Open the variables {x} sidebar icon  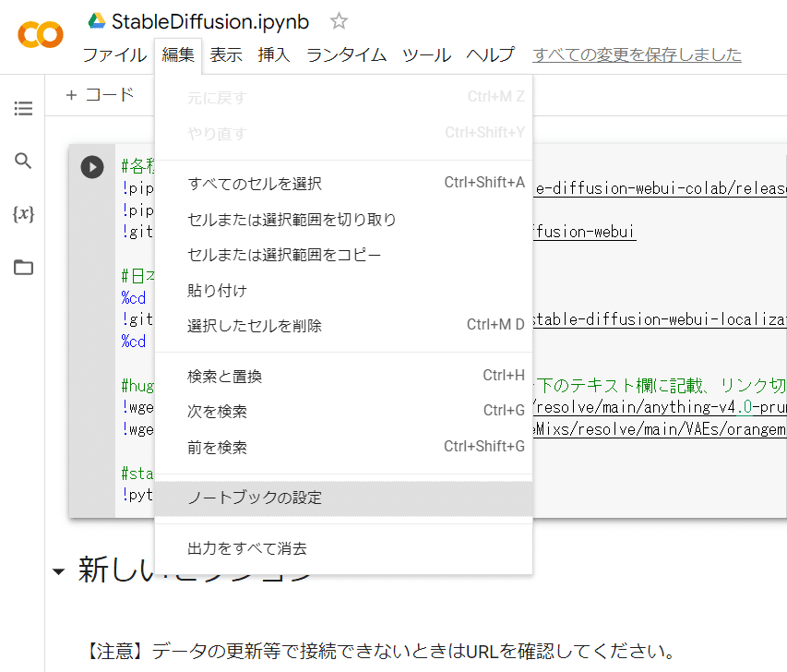(23, 214)
